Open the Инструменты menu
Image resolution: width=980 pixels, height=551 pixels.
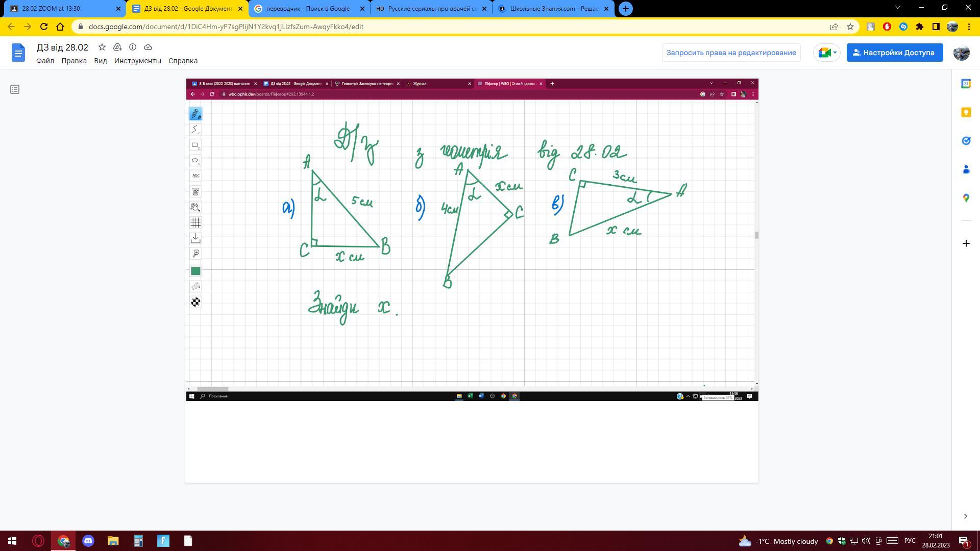(x=137, y=61)
